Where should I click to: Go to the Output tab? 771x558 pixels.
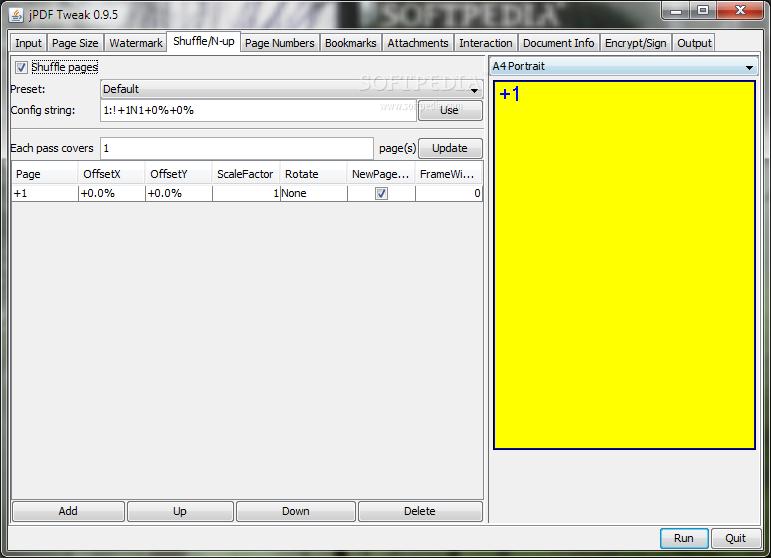[694, 43]
